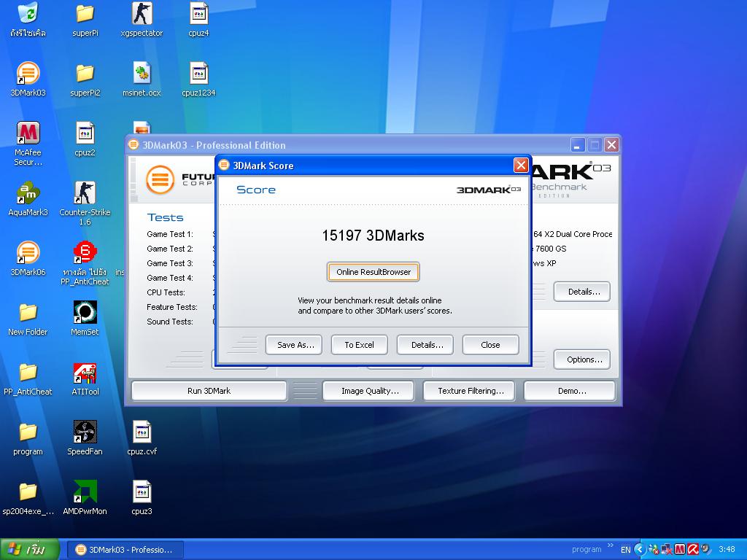Click the webcam tray icon near the clock
747x560 pixels.
706,550
